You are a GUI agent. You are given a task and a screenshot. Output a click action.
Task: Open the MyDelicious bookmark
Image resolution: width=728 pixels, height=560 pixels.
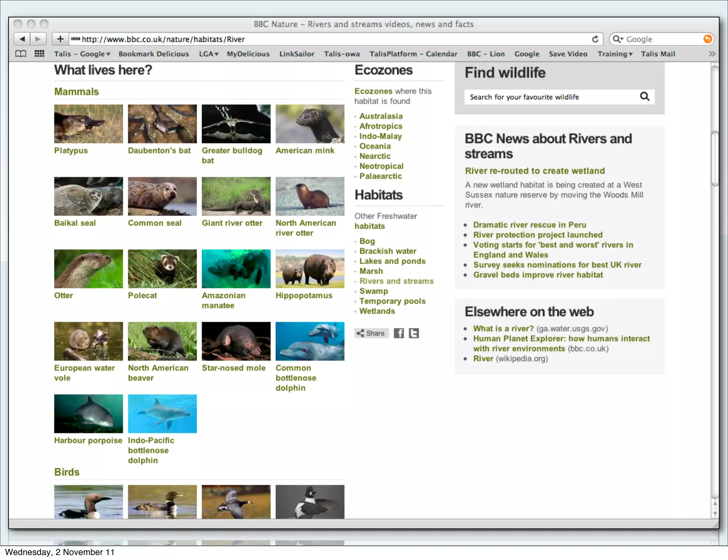(x=248, y=54)
